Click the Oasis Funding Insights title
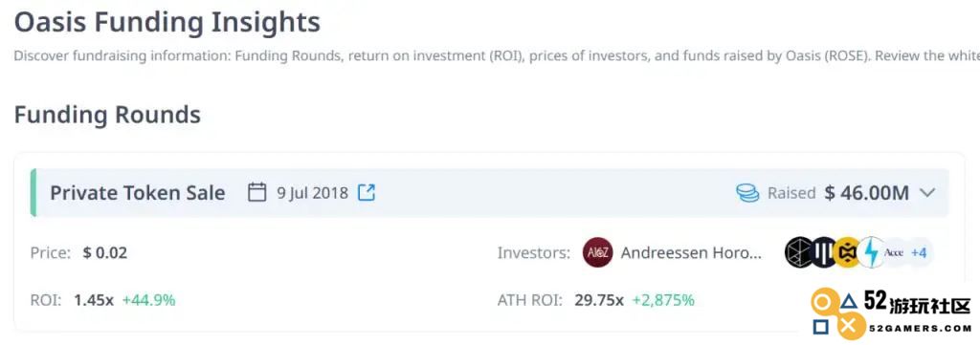 [167, 23]
